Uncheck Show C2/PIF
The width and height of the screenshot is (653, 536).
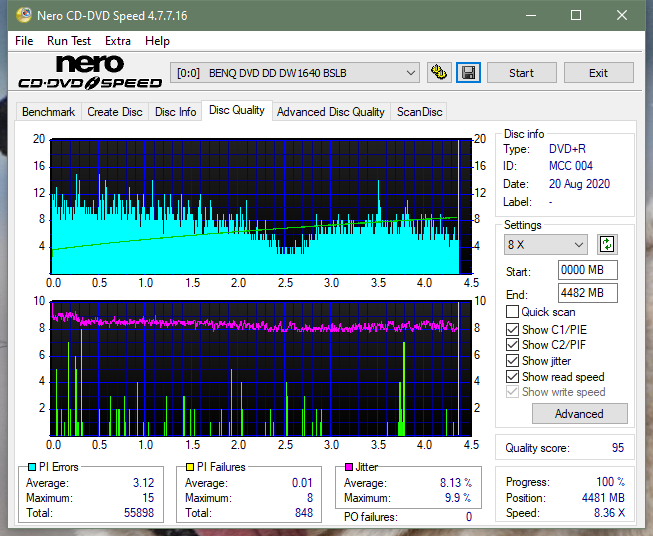click(x=512, y=345)
